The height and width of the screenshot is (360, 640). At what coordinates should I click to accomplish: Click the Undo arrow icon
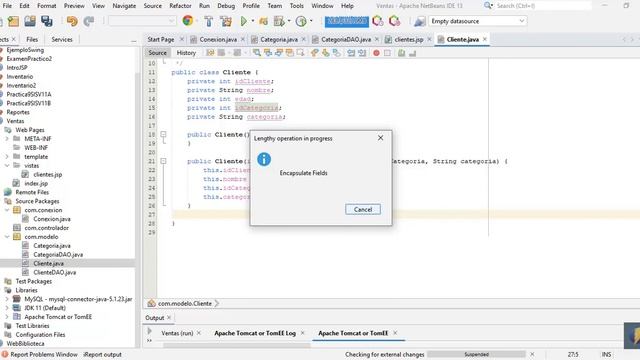(72, 21)
